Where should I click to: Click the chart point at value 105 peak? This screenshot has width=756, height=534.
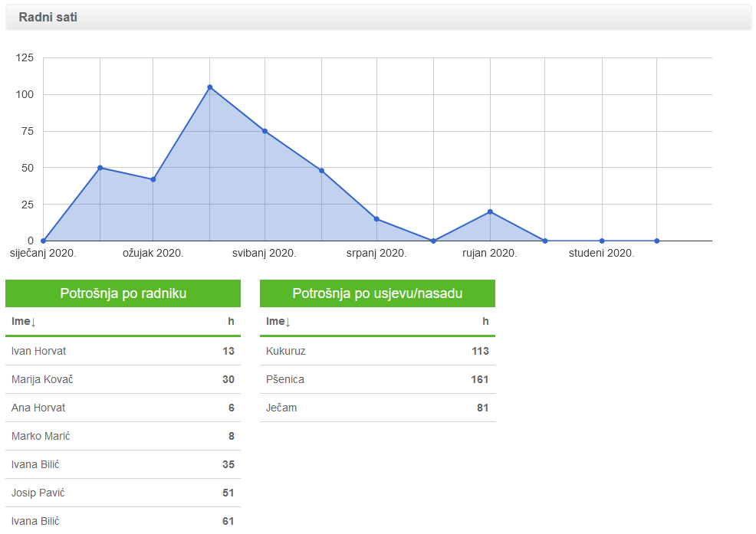210,87
